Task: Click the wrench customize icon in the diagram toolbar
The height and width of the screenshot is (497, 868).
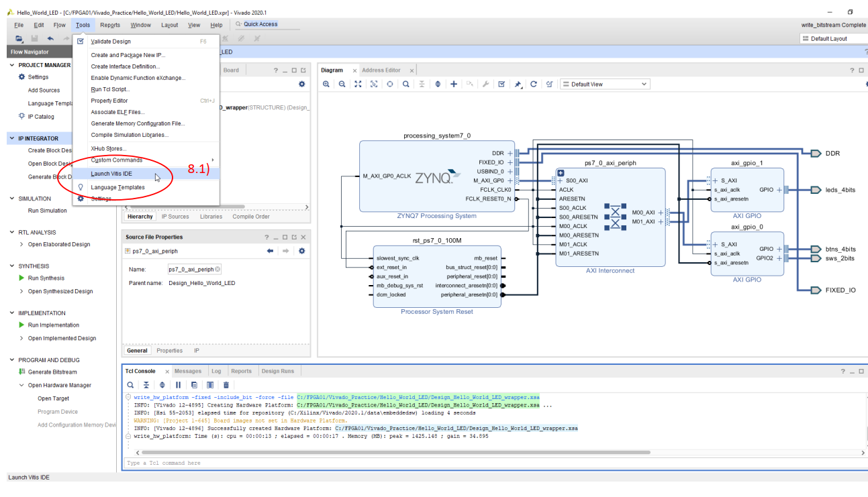Action: pos(486,84)
